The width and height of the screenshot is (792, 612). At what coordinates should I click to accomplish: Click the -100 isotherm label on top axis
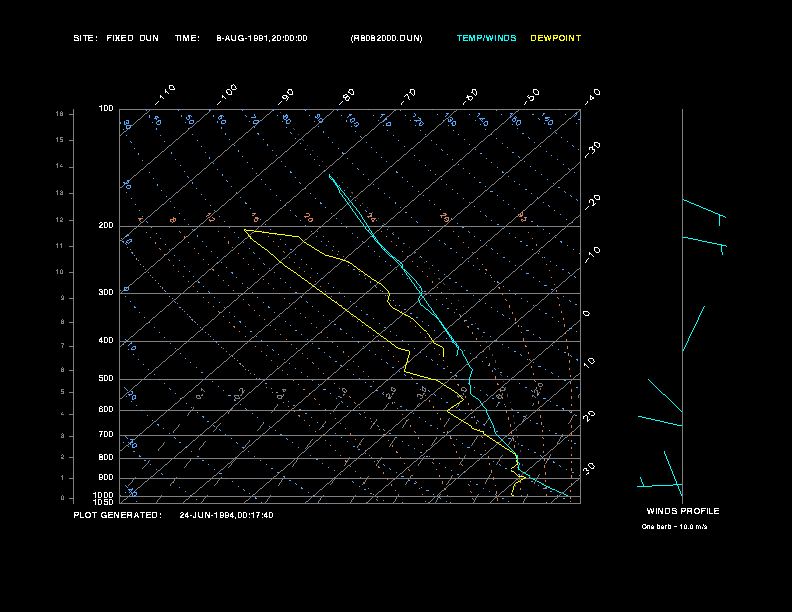[x=227, y=95]
